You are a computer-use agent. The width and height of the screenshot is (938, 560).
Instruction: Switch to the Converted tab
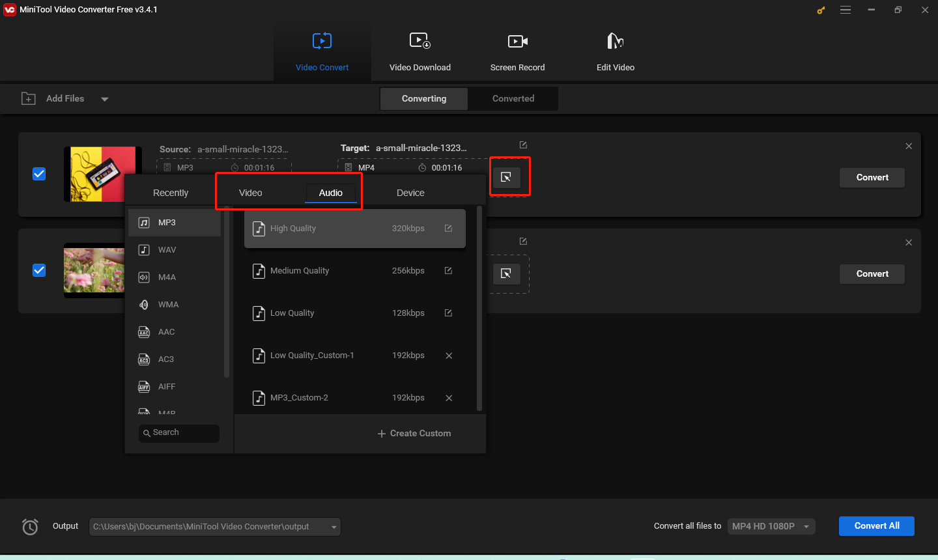tap(513, 98)
